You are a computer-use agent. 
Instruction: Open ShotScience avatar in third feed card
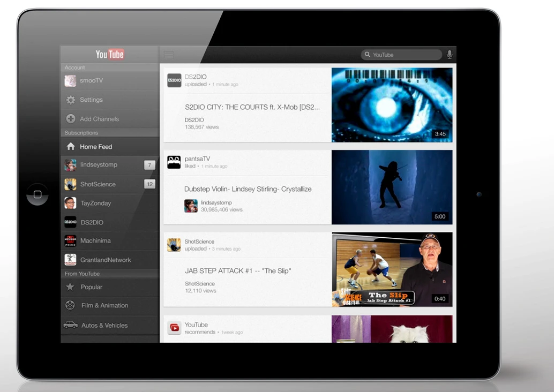click(174, 245)
